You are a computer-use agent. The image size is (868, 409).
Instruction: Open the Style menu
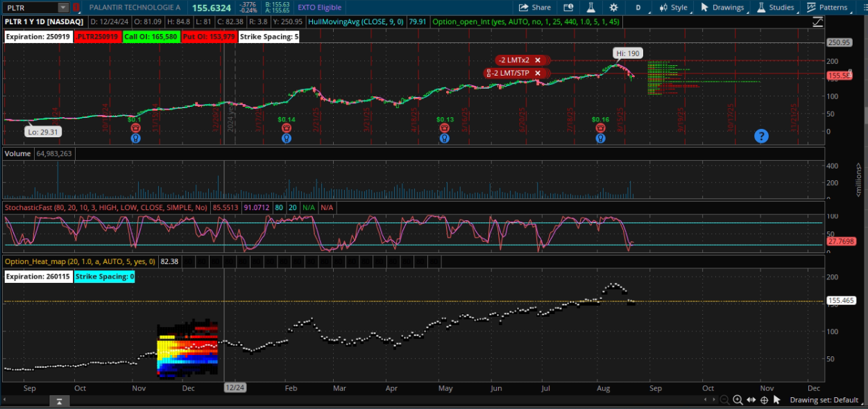[672, 8]
